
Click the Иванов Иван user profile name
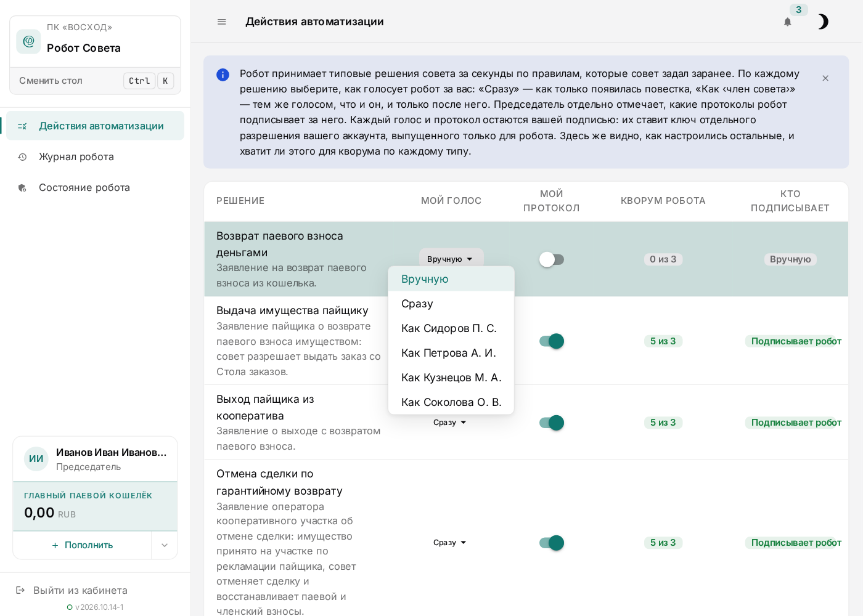point(112,452)
